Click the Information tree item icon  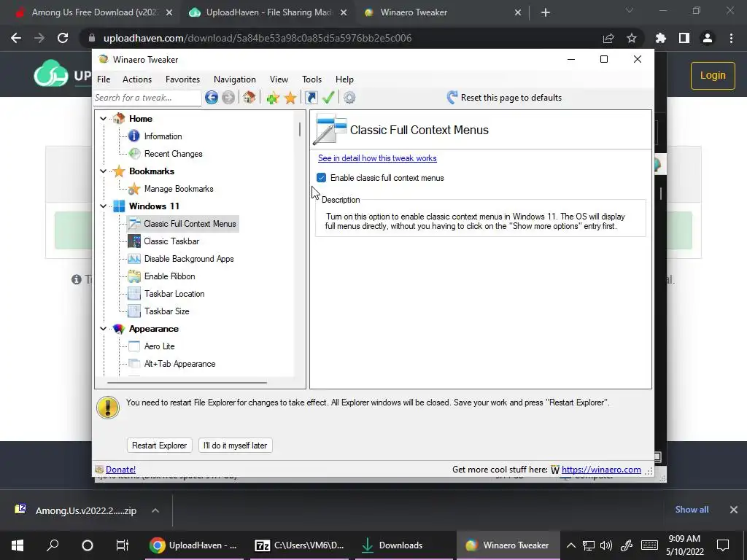[x=134, y=136]
